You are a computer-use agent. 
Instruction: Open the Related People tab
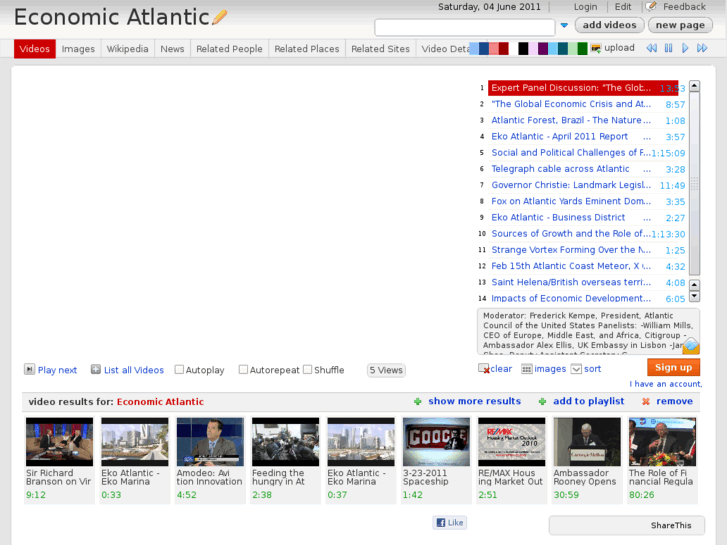(x=229, y=49)
